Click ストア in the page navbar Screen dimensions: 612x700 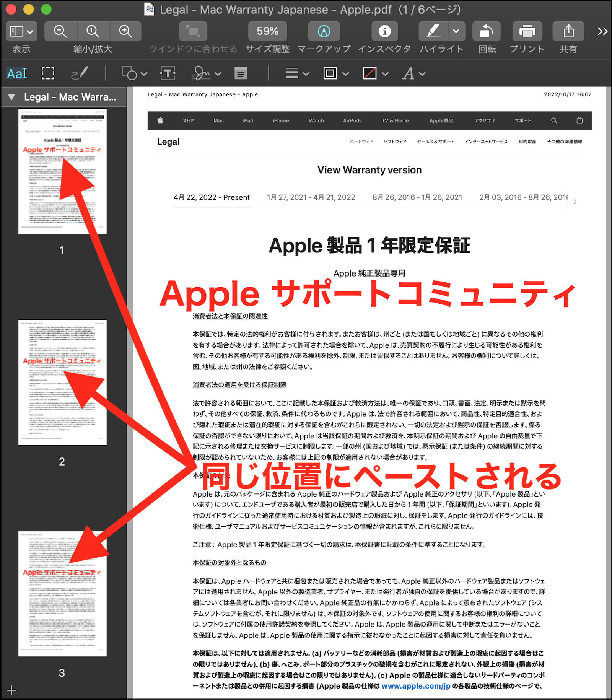[188, 120]
